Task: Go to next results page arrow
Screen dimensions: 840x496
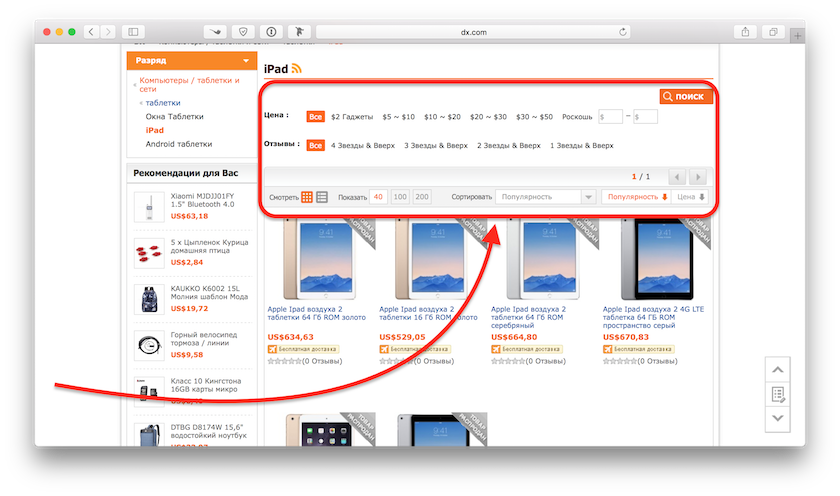Action: pos(698,177)
